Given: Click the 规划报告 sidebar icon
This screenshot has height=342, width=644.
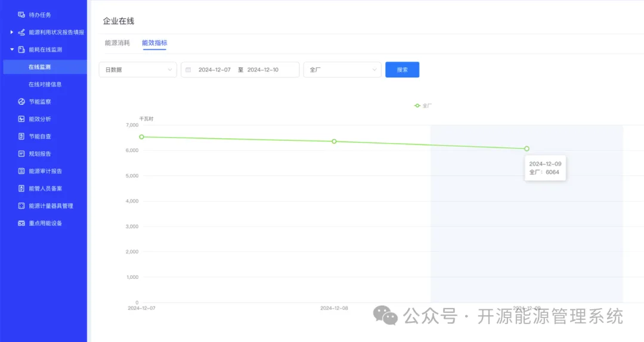Looking at the screenshot, I should click(x=21, y=154).
